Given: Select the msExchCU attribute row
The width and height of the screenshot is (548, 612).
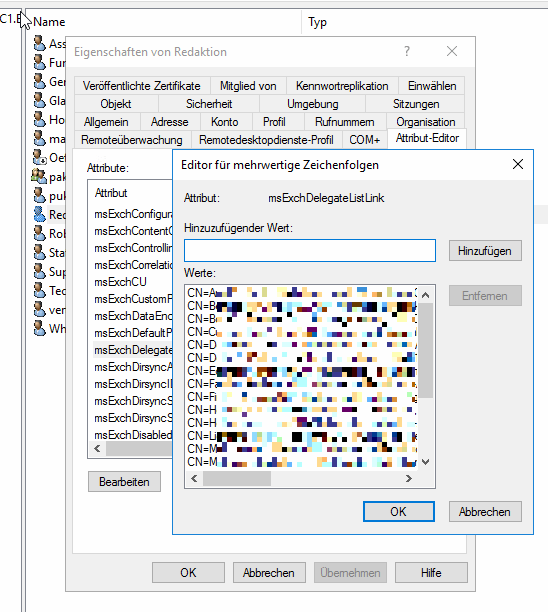Looking at the screenshot, I should click(x=120, y=282).
